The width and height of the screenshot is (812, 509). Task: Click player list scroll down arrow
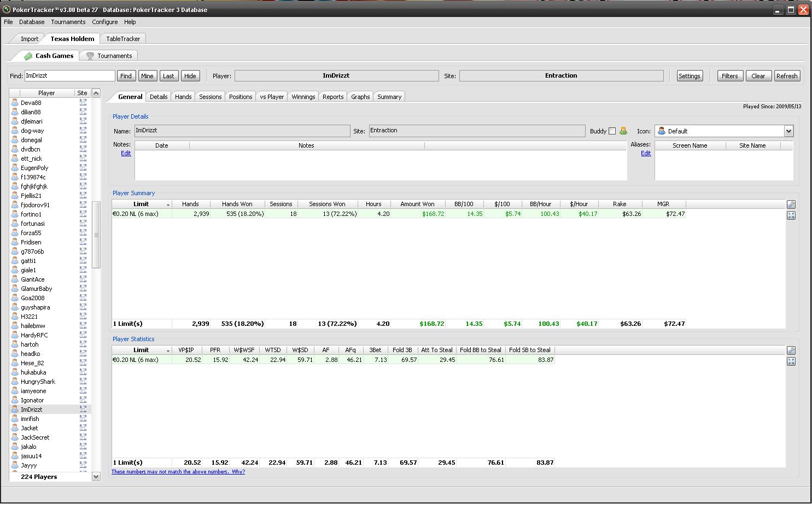96,477
